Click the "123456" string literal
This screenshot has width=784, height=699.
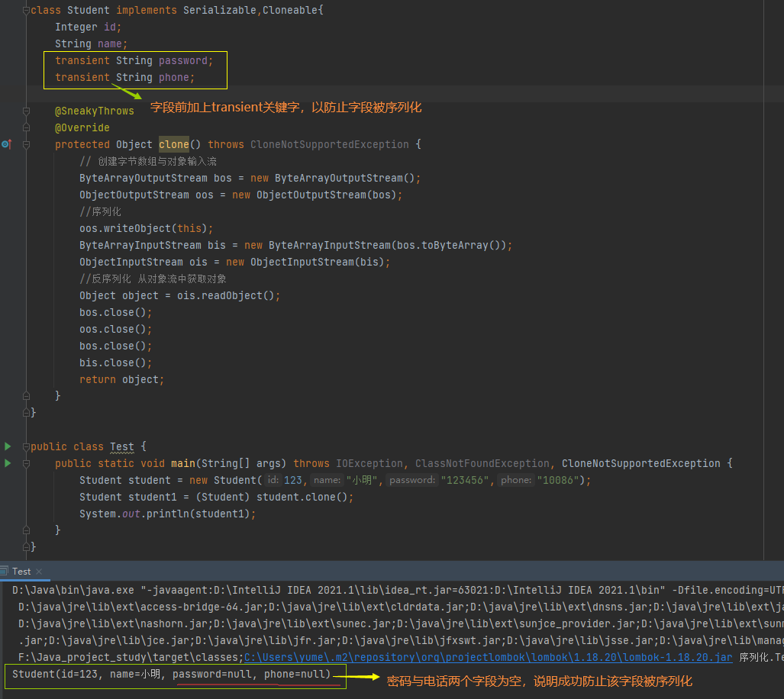tap(465, 480)
